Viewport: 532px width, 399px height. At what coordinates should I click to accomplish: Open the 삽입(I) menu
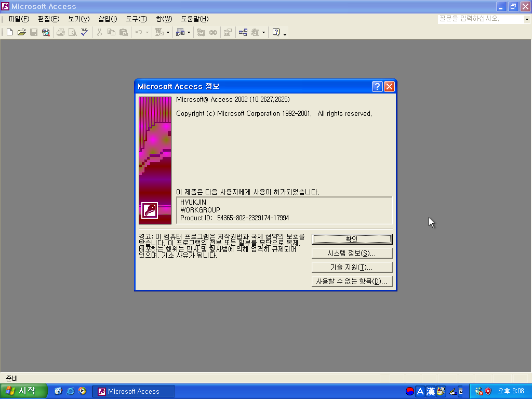pyautogui.click(x=108, y=19)
